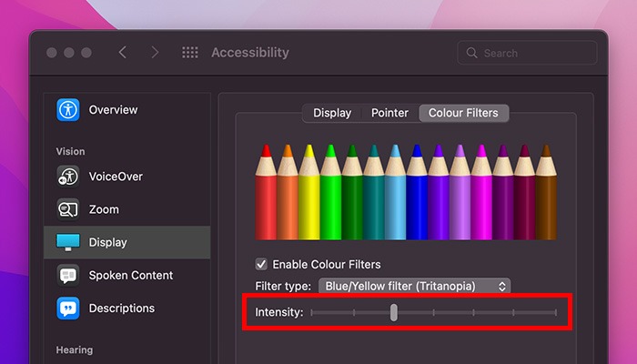The image size is (637, 364).
Task: Switch to the Pointer tab
Action: (389, 113)
